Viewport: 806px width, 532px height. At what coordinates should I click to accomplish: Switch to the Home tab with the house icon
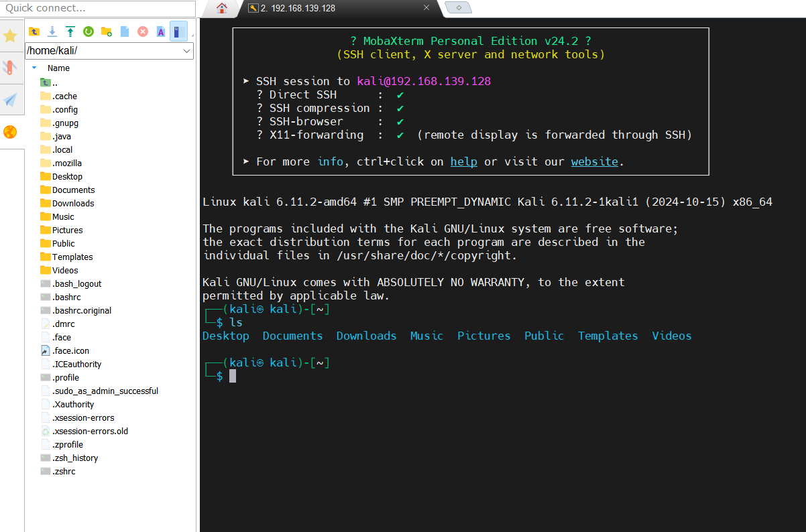[222, 8]
